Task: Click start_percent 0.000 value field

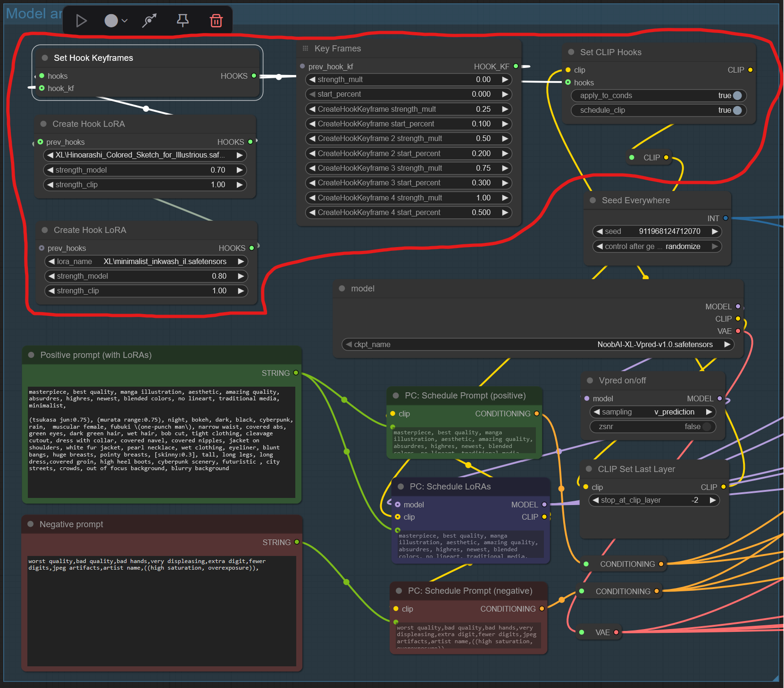Action: pos(409,94)
